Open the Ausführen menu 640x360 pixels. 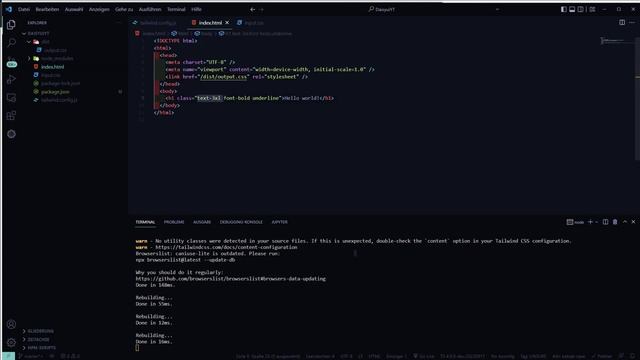[x=150, y=9]
